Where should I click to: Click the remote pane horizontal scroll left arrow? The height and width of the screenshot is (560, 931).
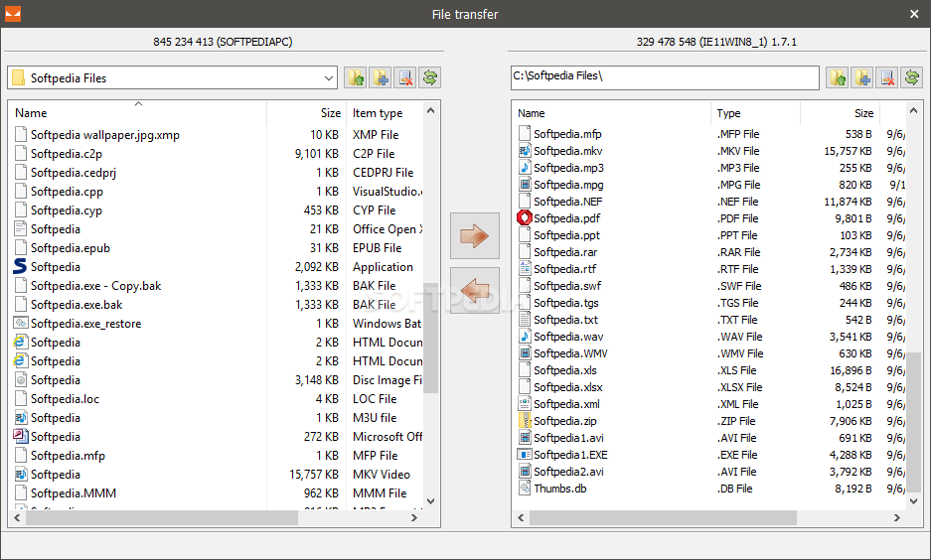tap(521, 518)
